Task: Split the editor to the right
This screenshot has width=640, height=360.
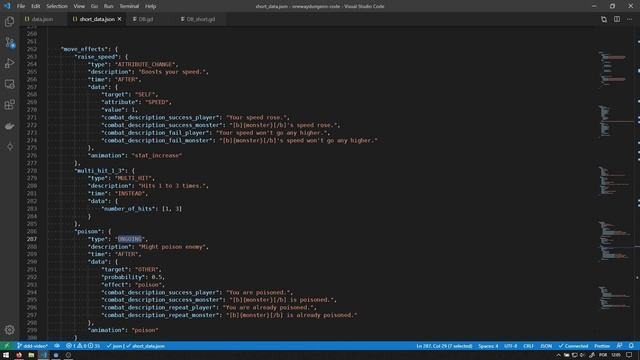Action: [x=617, y=19]
